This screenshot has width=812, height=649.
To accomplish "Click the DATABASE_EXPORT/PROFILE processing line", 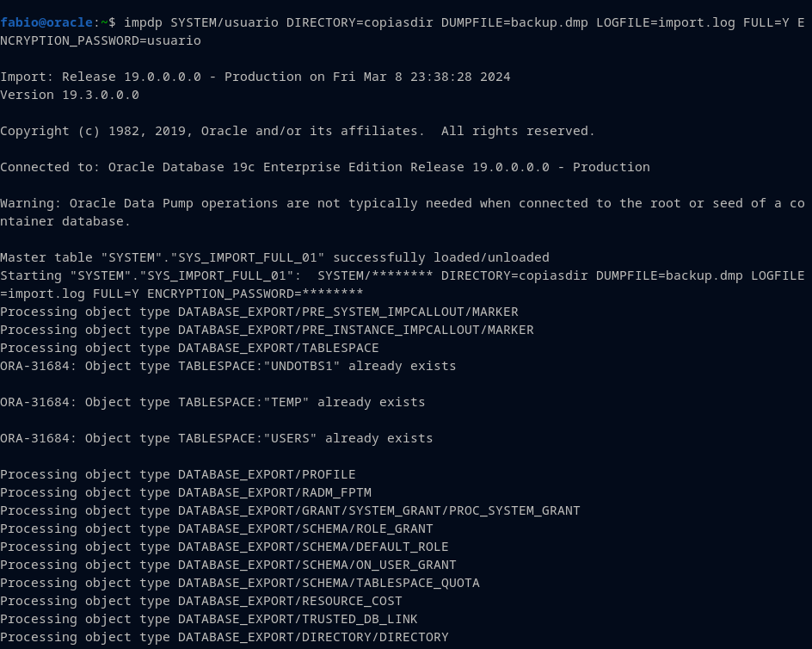I will [x=177, y=474].
